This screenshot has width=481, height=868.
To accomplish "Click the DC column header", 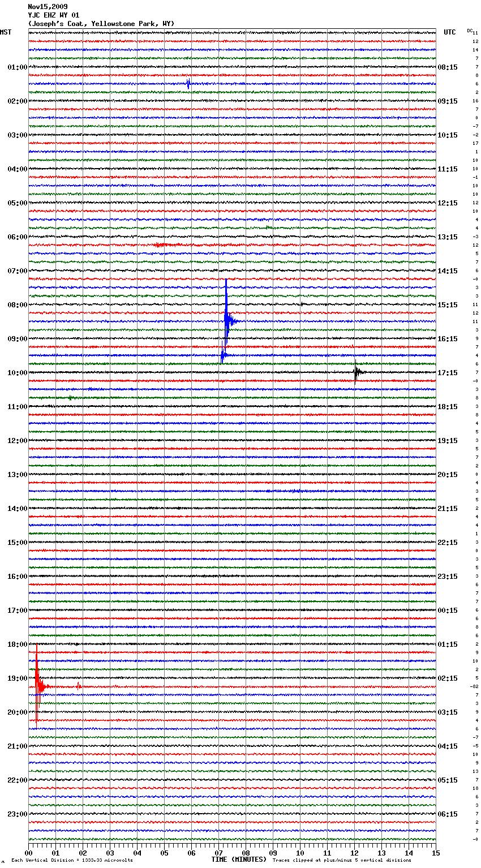I will click(470, 31).
